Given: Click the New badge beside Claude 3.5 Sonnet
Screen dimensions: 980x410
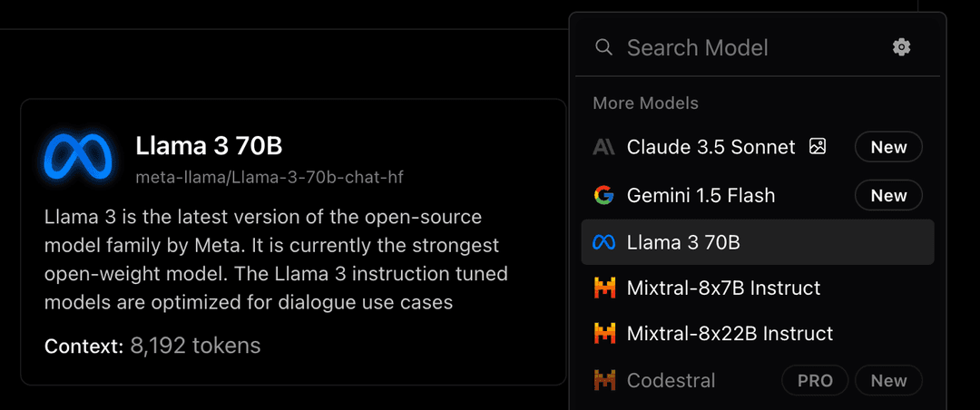Looking at the screenshot, I should click(x=888, y=148).
